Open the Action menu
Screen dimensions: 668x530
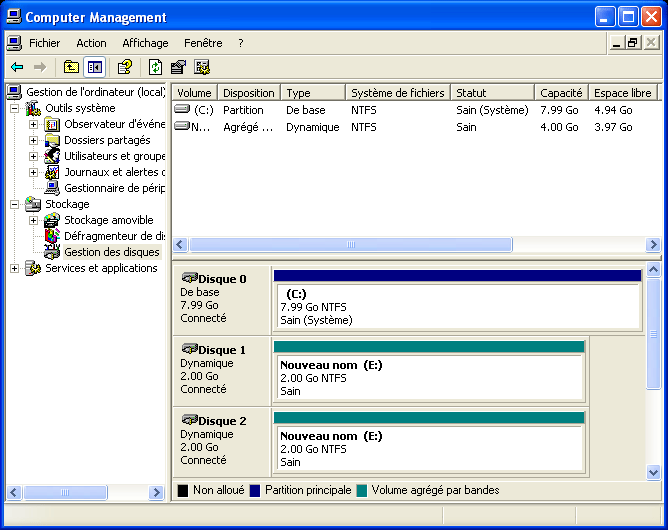pyautogui.click(x=91, y=43)
